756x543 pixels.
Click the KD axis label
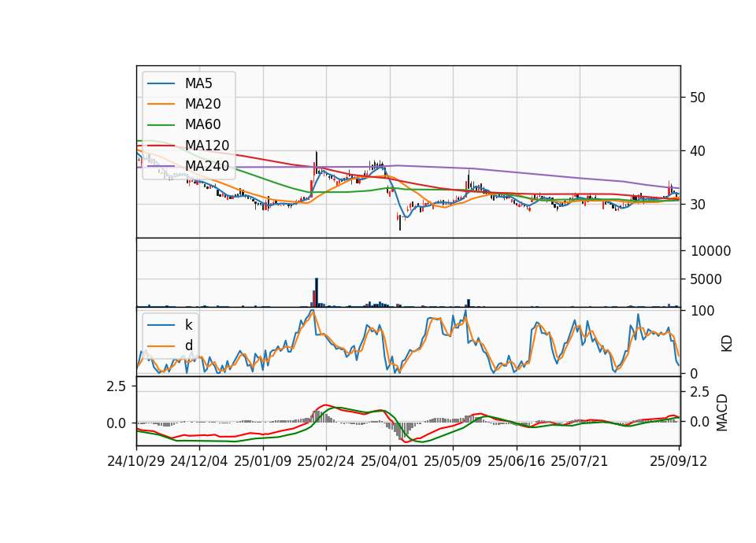point(727,344)
